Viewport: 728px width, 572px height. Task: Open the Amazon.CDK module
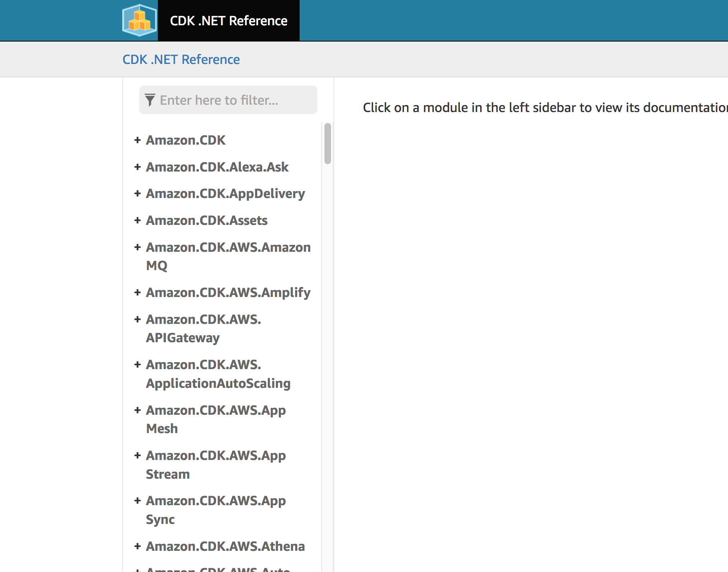[x=185, y=140]
